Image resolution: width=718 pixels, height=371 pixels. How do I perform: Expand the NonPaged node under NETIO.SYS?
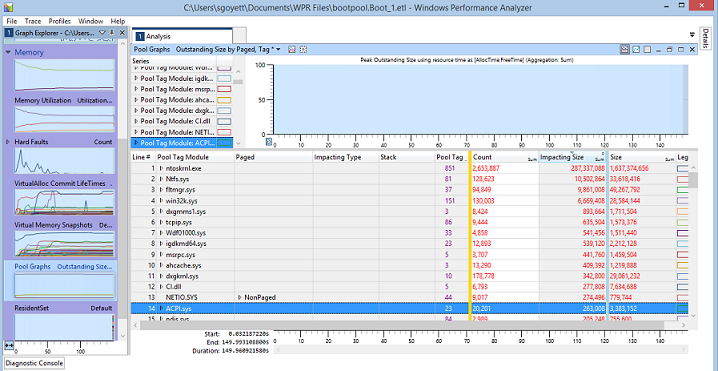[x=239, y=297]
